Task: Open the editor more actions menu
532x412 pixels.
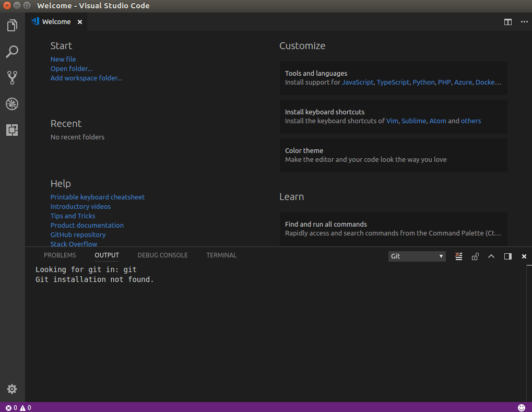Action: click(x=524, y=22)
